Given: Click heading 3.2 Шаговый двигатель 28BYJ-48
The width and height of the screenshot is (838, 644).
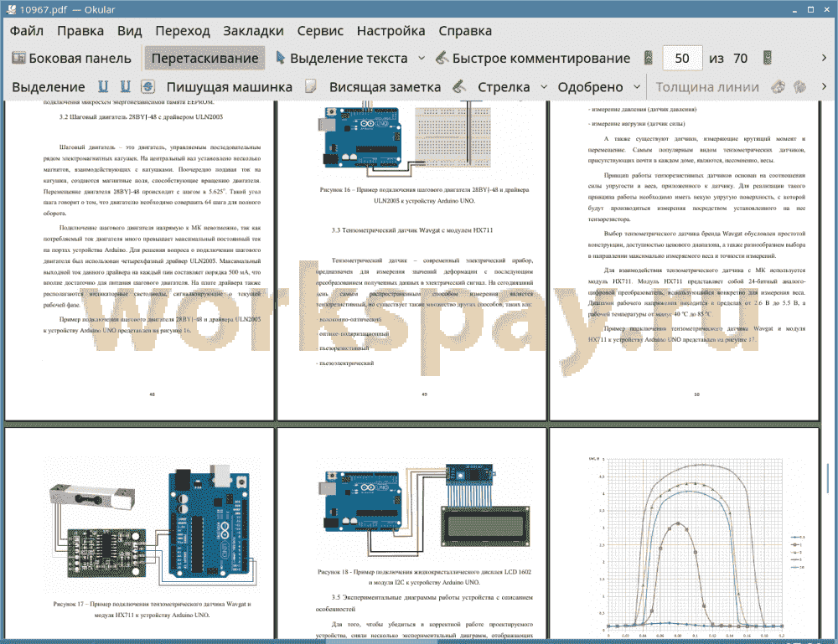Looking at the screenshot, I should pyautogui.click(x=141, y=117).
